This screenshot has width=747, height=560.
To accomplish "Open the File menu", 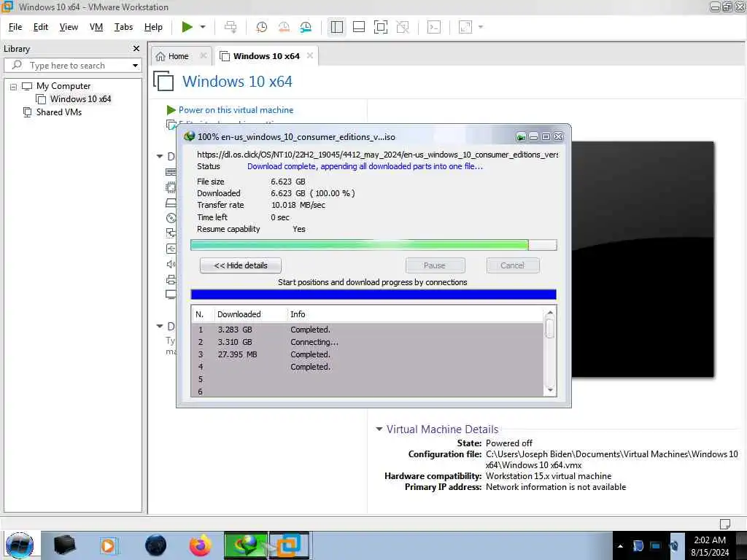I will point(15,27).
